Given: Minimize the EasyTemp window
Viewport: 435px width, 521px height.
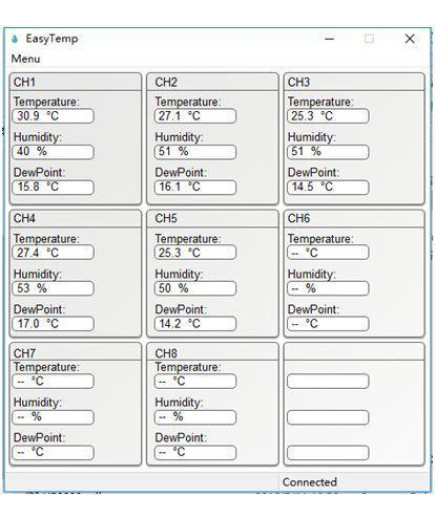Looking at the screenshot, I should pyautogui.click(x=329, y=39).
